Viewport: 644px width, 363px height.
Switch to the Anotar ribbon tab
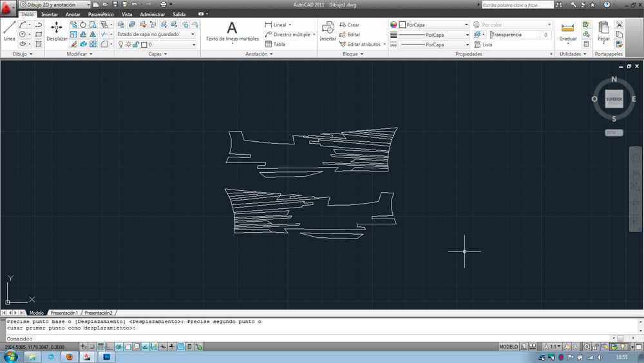[73, 14]
